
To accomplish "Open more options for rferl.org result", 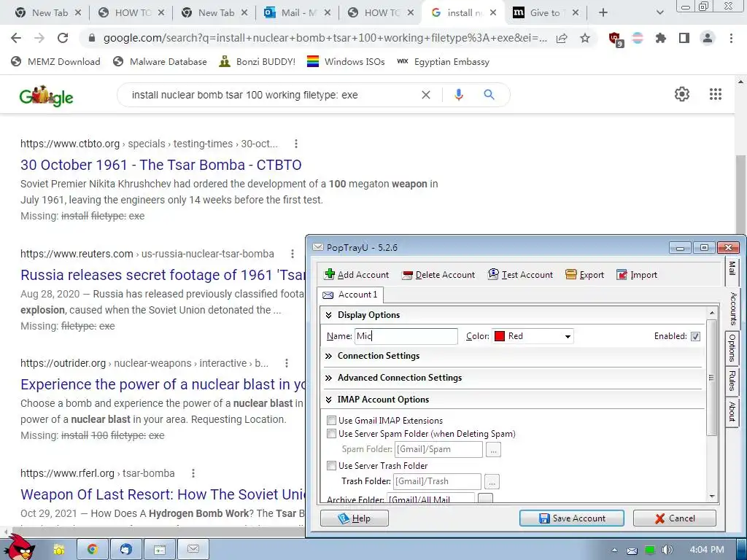I will tap(193, 473).
